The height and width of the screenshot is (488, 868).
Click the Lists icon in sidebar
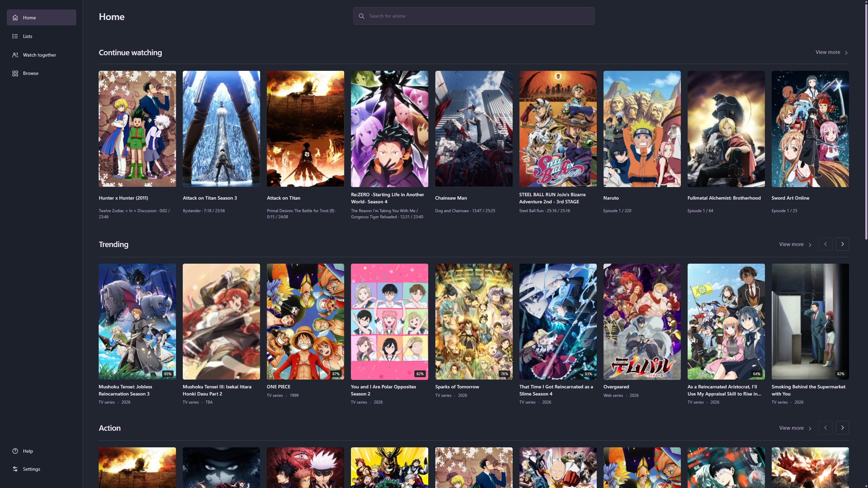tap(15, 36)
